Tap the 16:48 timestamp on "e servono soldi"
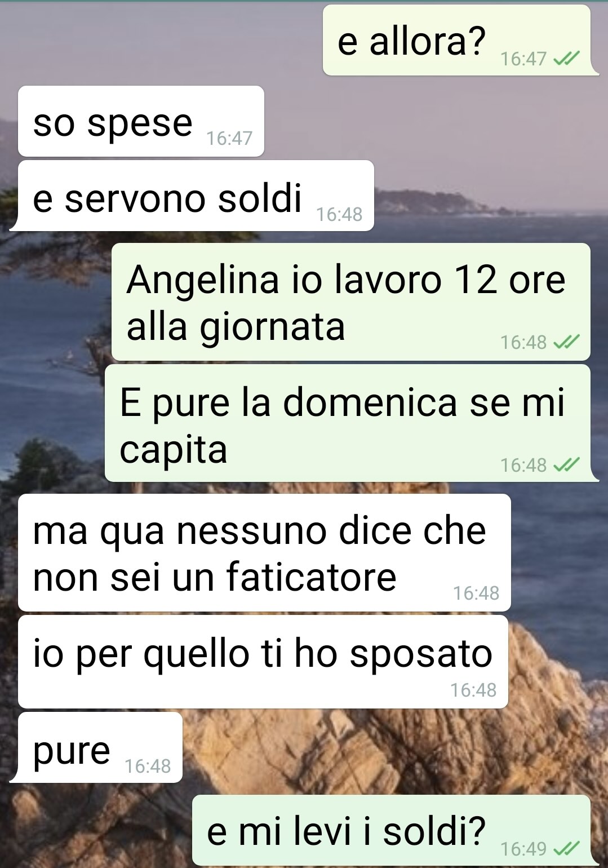The image size is (608, 868). (339, 214)
